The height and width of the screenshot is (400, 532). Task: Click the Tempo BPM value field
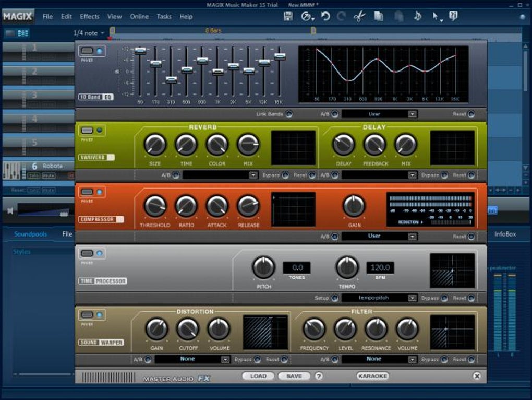[380, 267]
